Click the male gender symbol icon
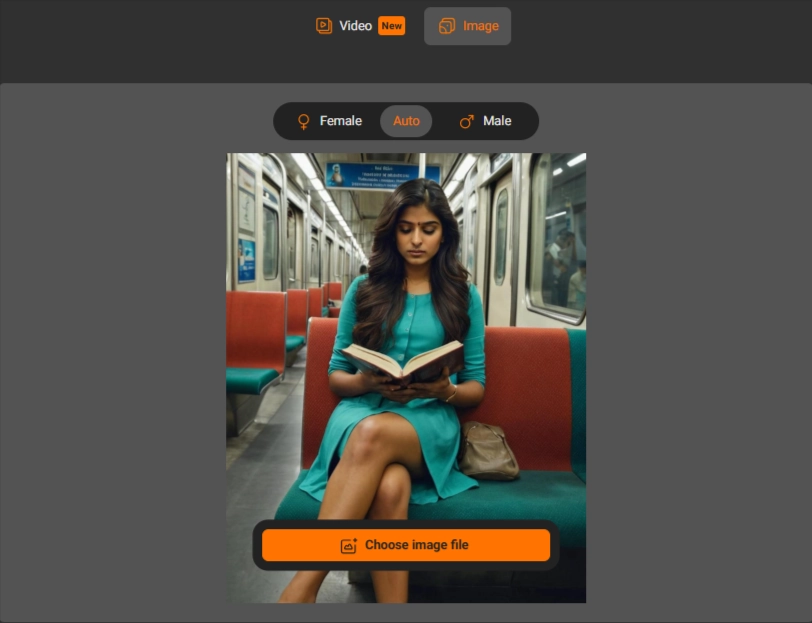The width and height of the screenshot is (812, 623). click(x=466, y=120)
